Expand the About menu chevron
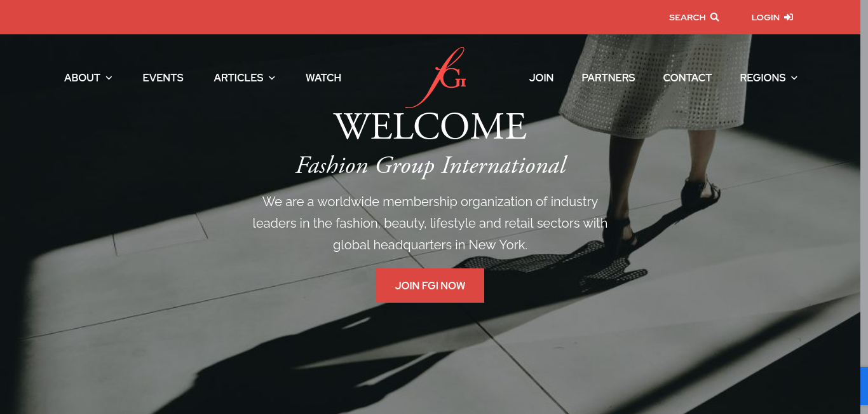The width and height of the screenshot is (868, 414). [x=109, y=78]
